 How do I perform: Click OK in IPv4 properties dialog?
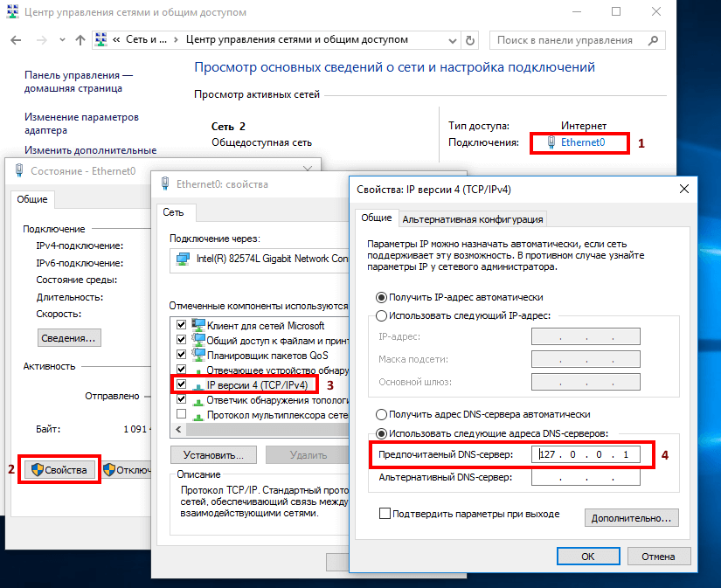[588, 557]
